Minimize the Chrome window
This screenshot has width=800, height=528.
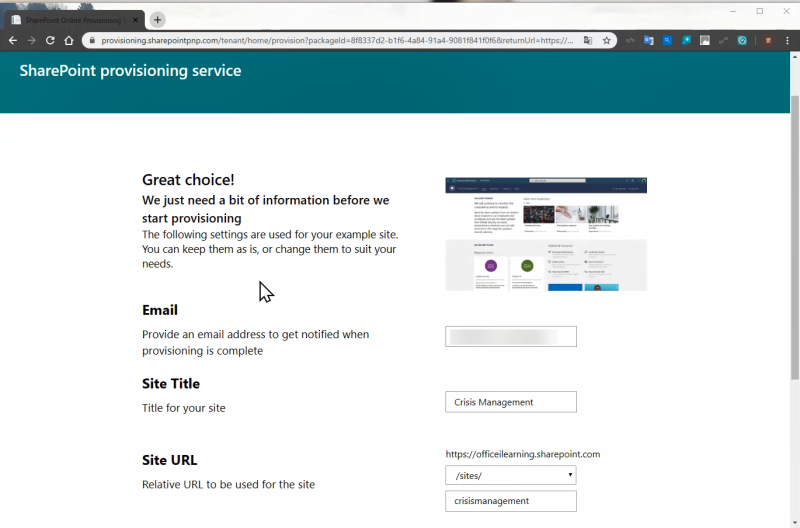[x=733, y=11]
